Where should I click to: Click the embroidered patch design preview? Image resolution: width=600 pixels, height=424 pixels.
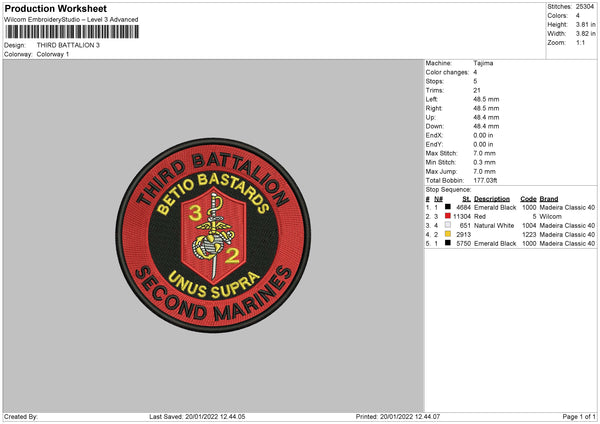(213, 235)
